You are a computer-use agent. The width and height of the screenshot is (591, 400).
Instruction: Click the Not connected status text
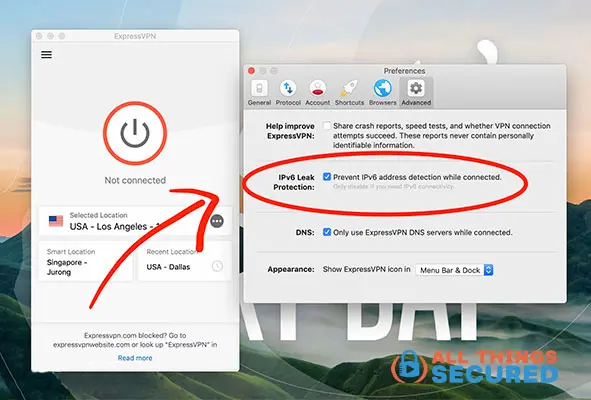pyautogui.click(x=135, y=180)
